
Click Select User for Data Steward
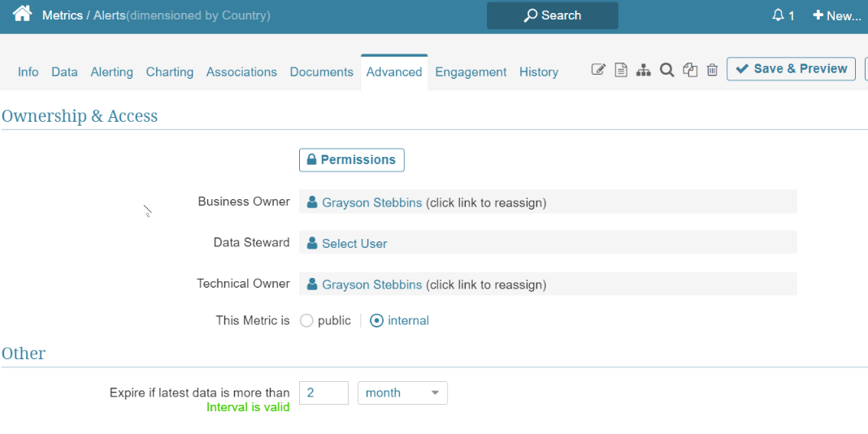[x=354, y=244]
